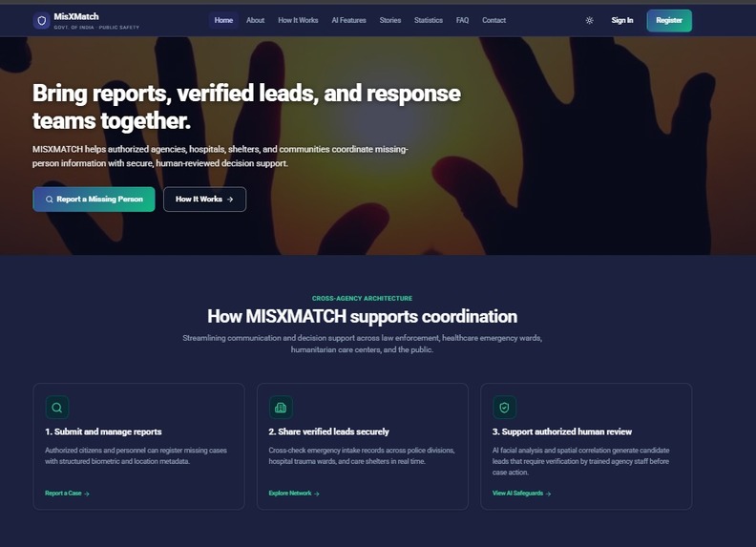Go to How It Works in navbar

[298, 20]
